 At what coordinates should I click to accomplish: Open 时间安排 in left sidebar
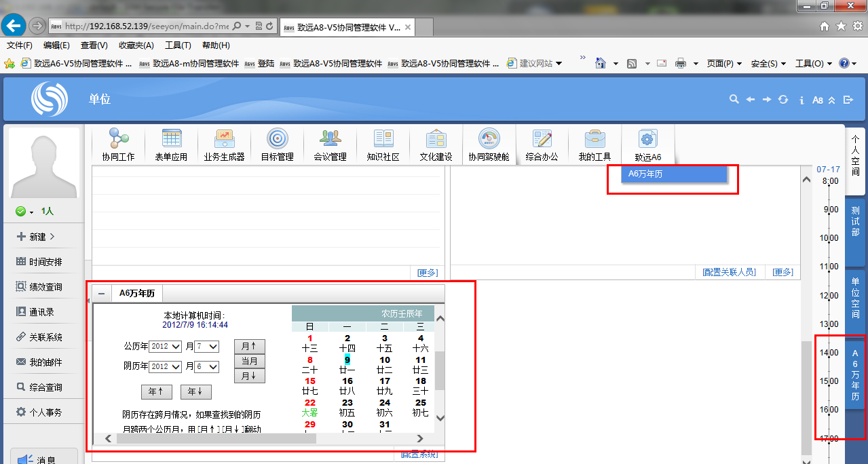(x=45, y=262)
